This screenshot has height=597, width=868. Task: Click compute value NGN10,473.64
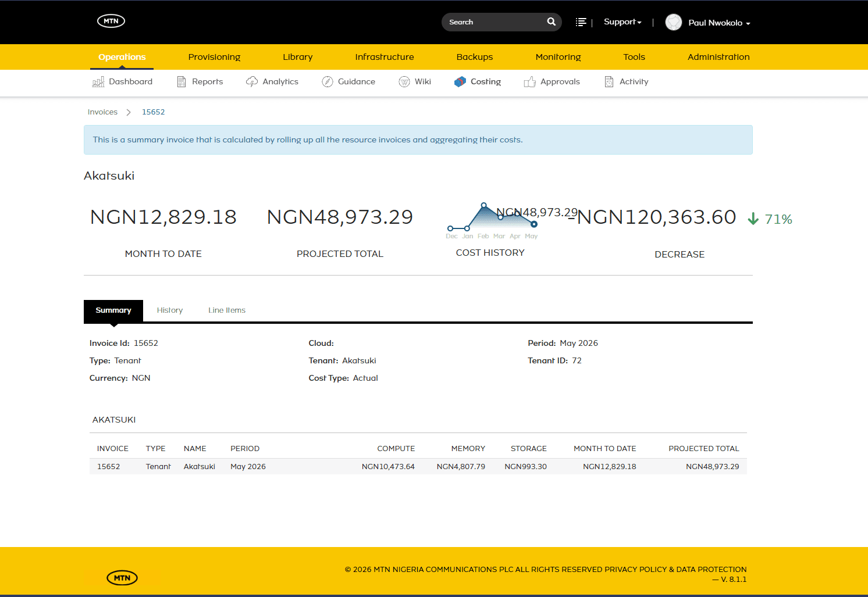coord(388,467)
